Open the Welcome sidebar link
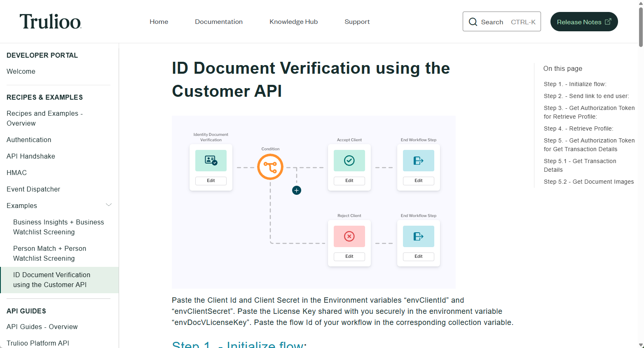The width and height of the screenshot is (644, 348). (21, 72)
